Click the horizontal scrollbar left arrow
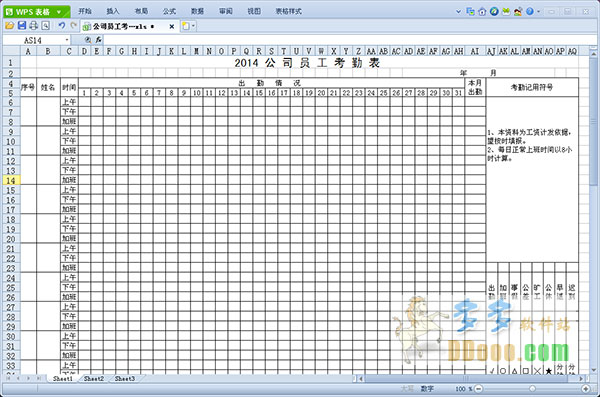This screenshot has width=600, height=397. pyautogui.click(x=360, y=379)
